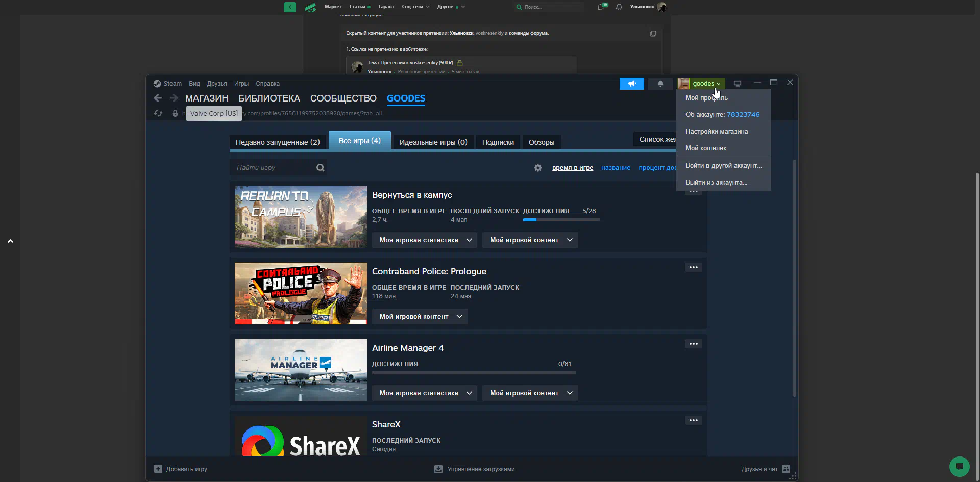Open three-dot menu for Contraband Police

pyautogui.click(x=694, y=267)
